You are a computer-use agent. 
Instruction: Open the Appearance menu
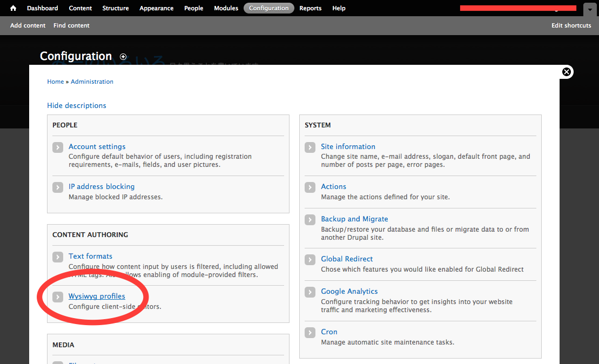click(x=156, y=8)
